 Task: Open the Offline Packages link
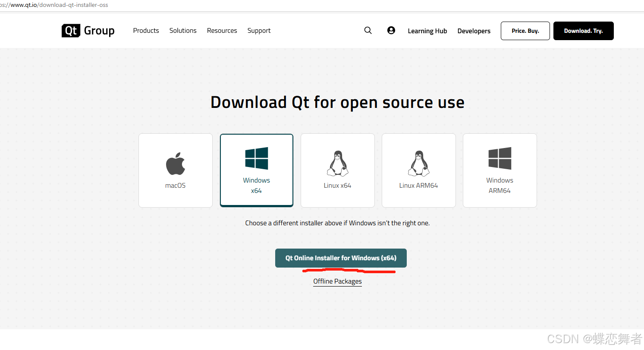pyautogui.click(x=337, y=281)
